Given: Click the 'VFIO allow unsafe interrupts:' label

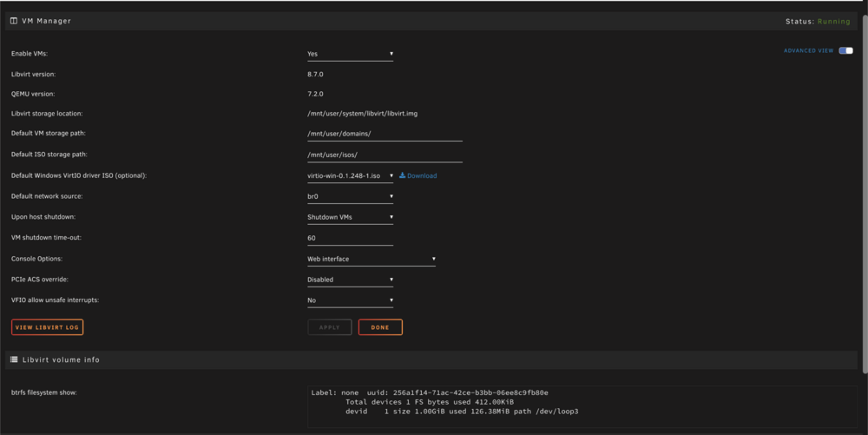Looking at the screenshot, I should [x=55, y=300].
